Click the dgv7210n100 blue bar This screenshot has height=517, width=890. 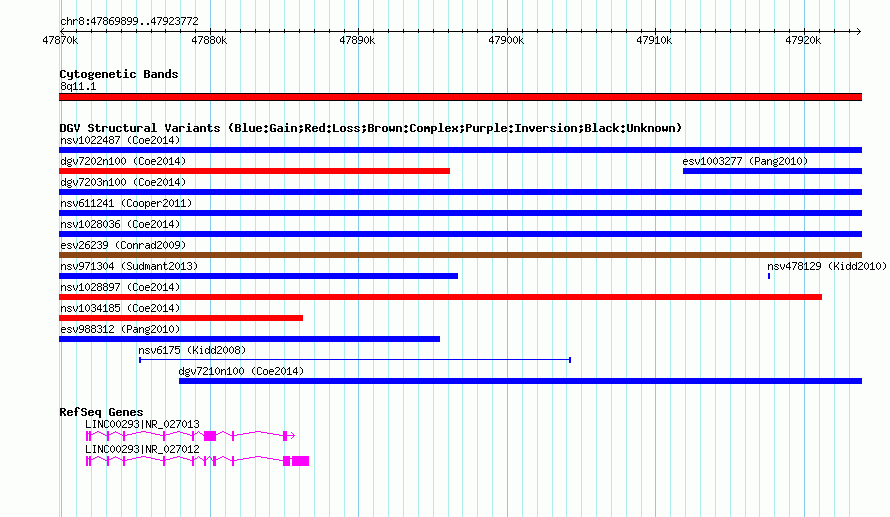point(520,381)
